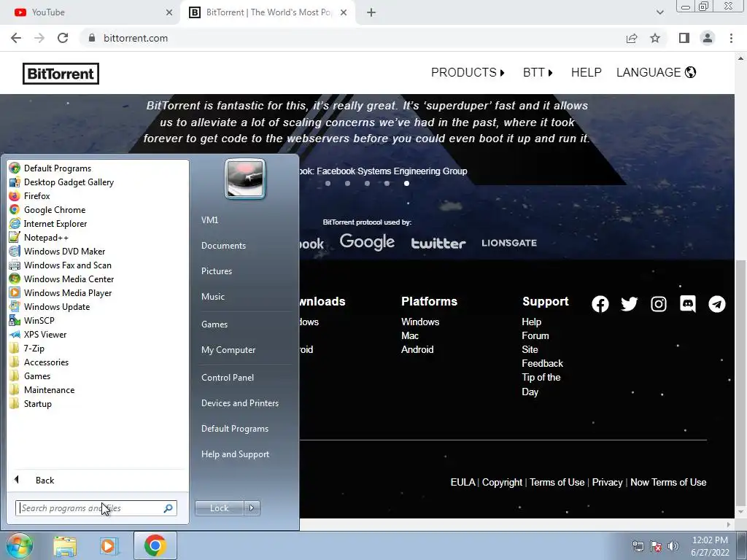Viewport: 747px width, 560px height.
Task: Bookmark this page with the star
Action: [655, 38]
